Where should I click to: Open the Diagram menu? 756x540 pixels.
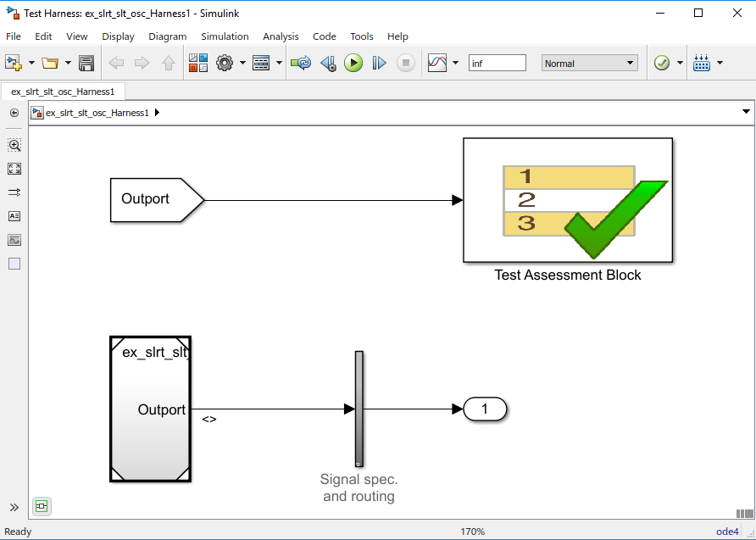pos(167,36)
